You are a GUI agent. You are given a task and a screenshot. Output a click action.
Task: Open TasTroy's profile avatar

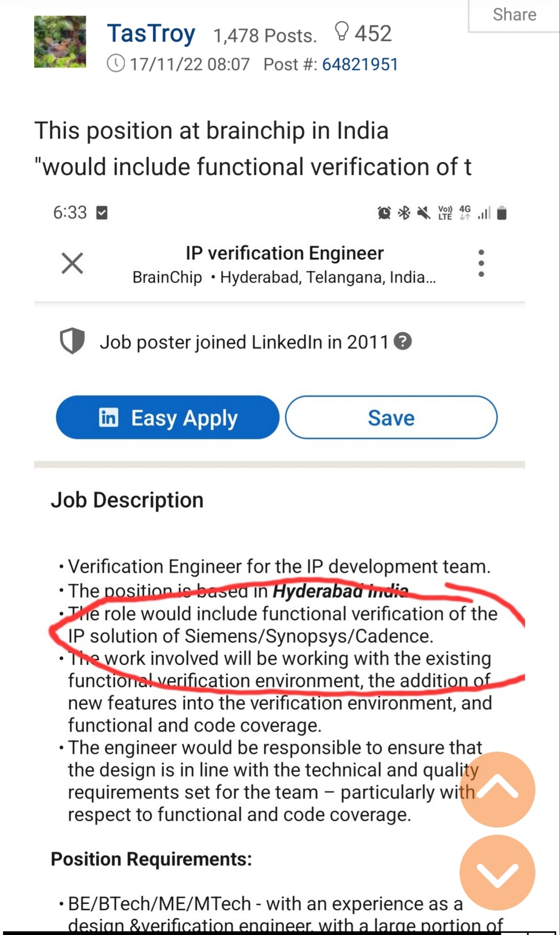pos(60,42)
